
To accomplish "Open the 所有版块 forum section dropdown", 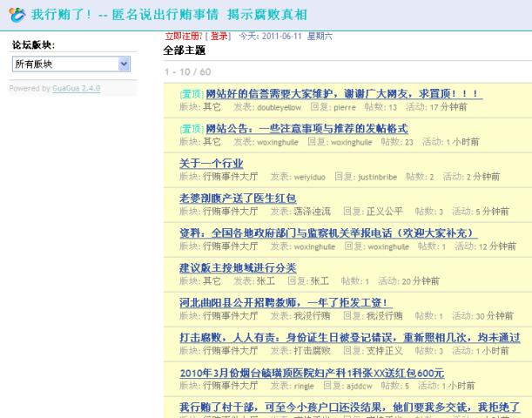I will (71, 64).
